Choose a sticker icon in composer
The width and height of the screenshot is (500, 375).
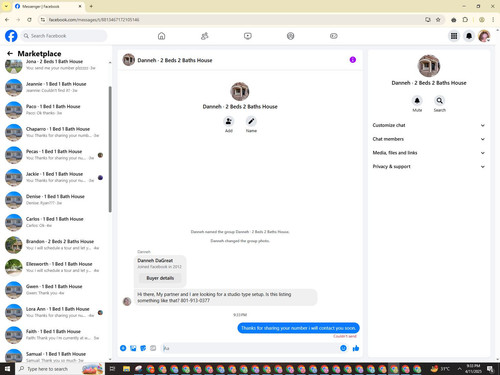pyautogui.click(x=143, y=348)
